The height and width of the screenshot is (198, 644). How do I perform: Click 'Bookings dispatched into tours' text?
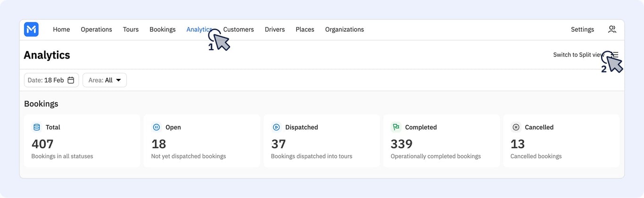[312, 156]
